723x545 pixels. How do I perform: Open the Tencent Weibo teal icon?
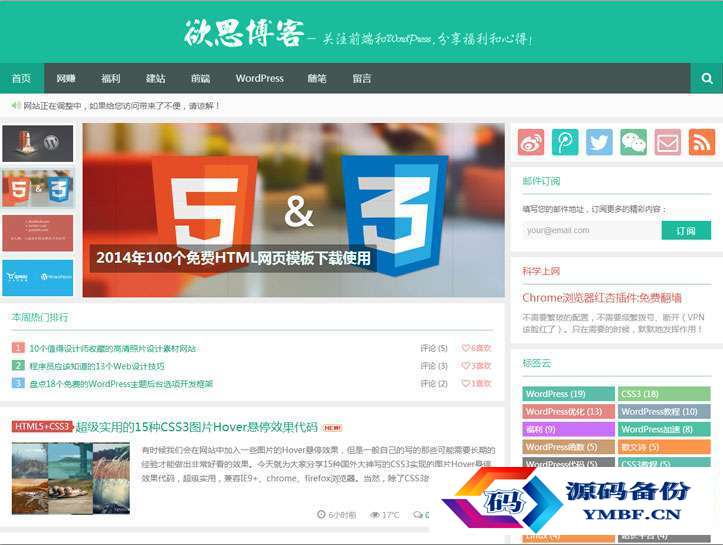pyautogui.click(x=565, y=142)
